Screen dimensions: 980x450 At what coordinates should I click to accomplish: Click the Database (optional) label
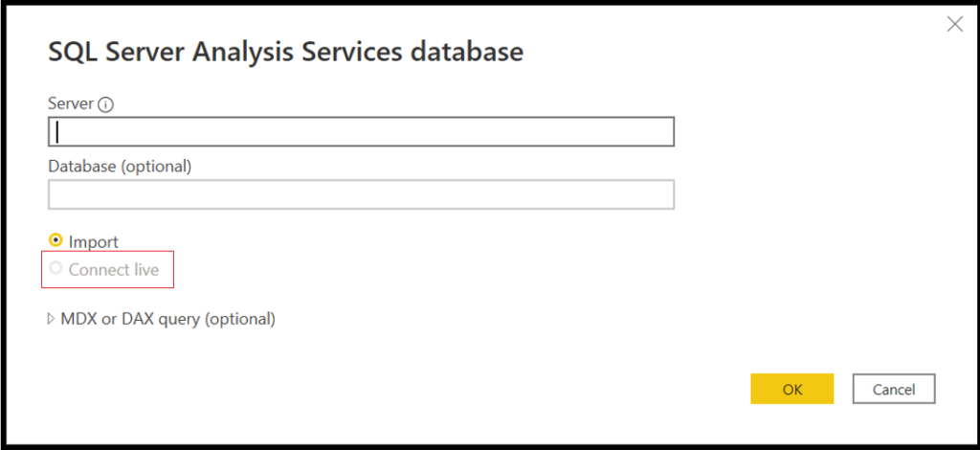120,167
